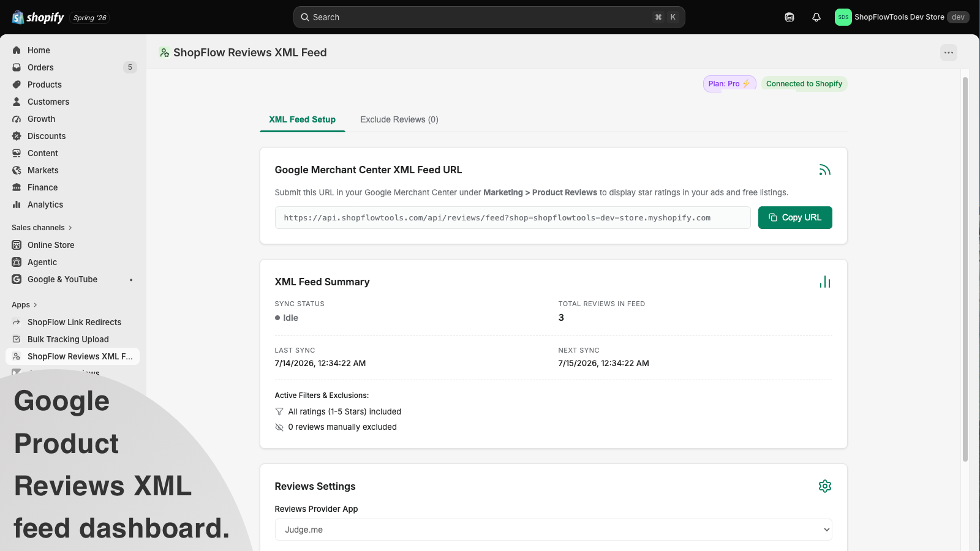Click the Orders count badge 5

(130, 67)
